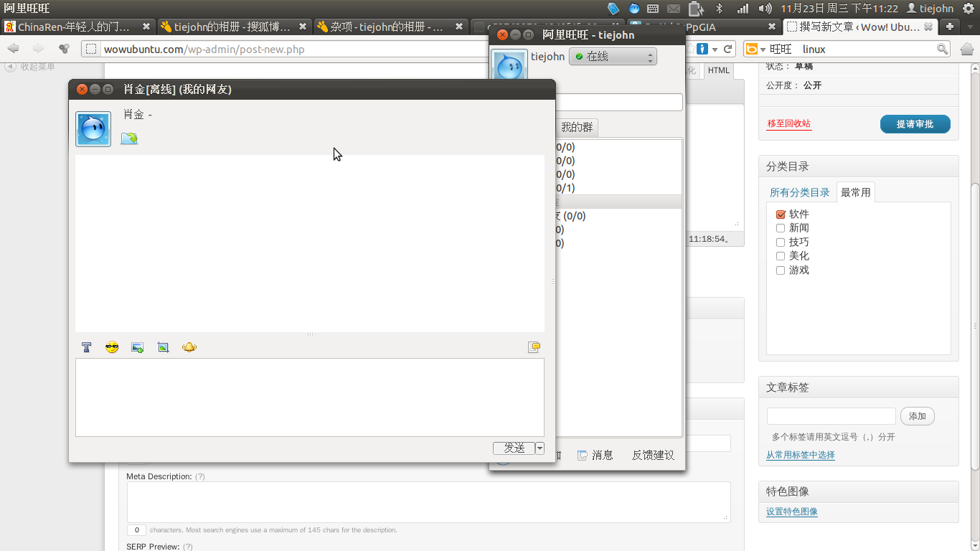Select the 最常用 categories tab
Image resolution: width=980 pixels, height=551 pixels.
tap(855, 192)
